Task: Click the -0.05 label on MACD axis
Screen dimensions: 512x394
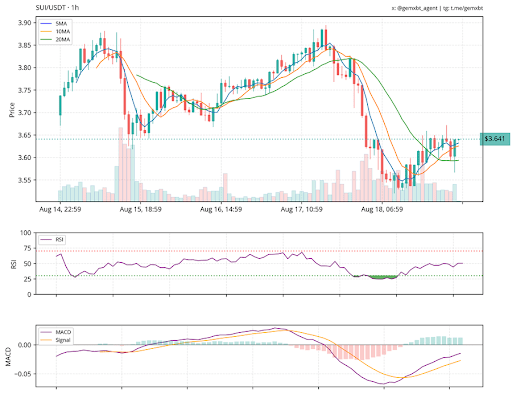Action: pos(23,374)
